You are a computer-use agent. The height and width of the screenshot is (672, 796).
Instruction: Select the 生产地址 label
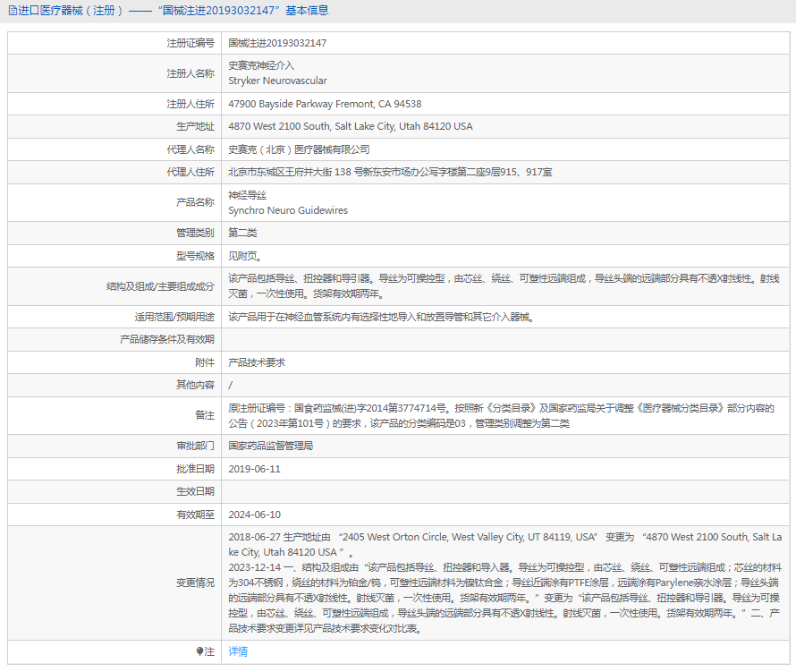[196, 126]
